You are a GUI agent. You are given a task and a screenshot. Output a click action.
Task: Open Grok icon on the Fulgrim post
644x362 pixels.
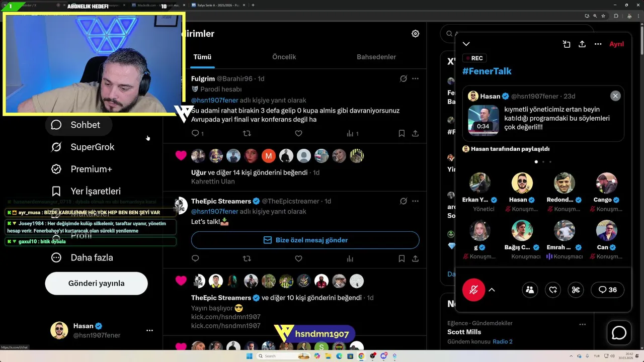[x=403, y=78]
